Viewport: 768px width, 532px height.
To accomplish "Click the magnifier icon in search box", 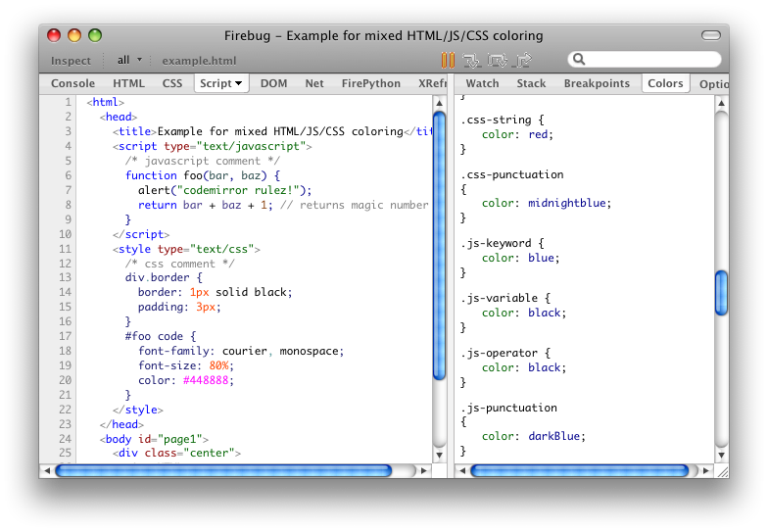I will [x=579, y=59].
